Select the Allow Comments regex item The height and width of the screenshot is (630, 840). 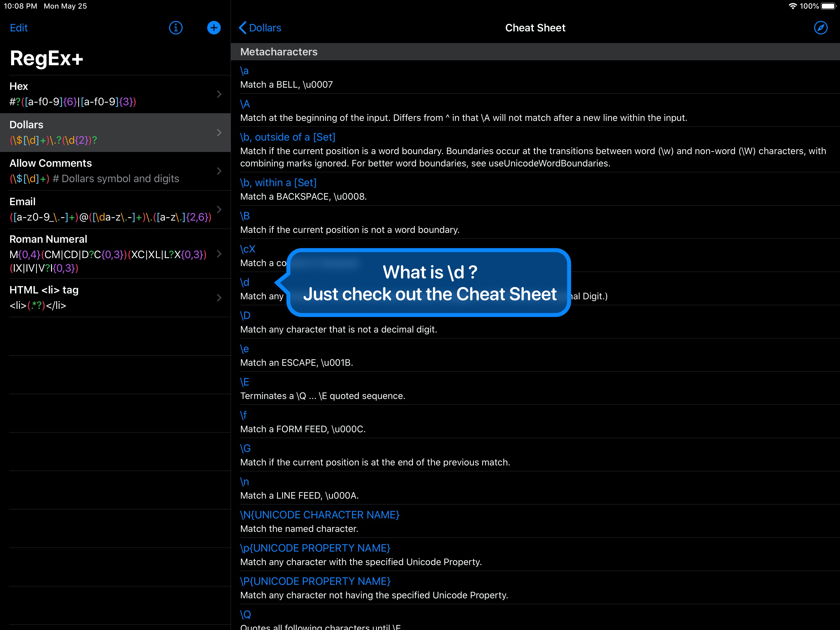(x=110, y=171)
